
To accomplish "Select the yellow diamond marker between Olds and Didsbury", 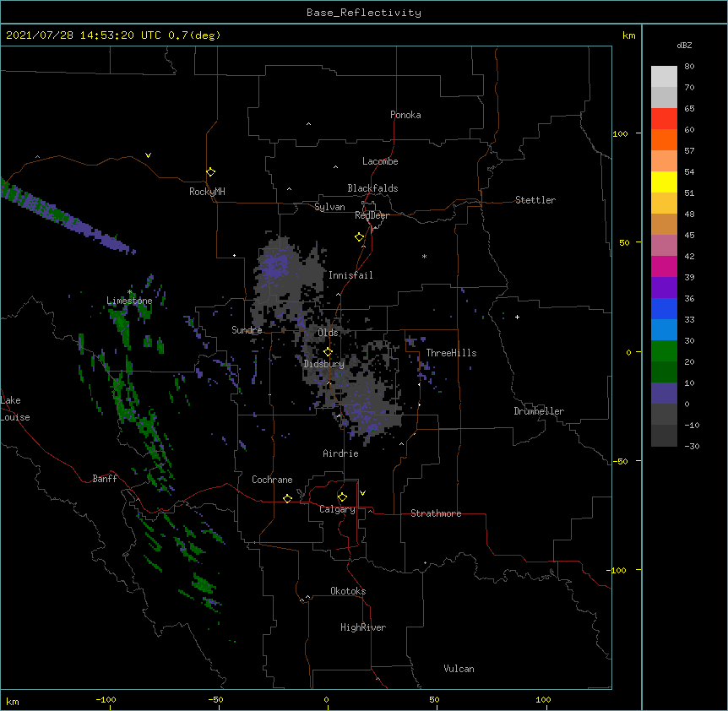I will pyautogui.click(x=328, y=351).
